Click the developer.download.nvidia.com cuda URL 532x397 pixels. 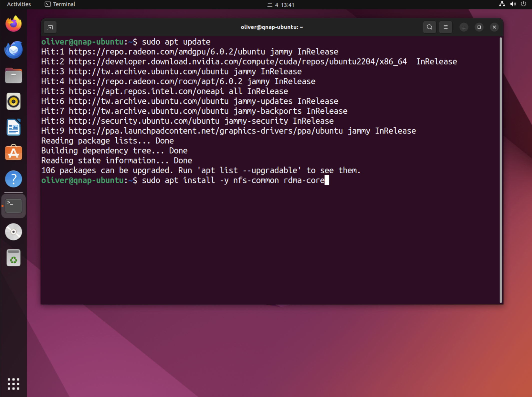point(238,62)
